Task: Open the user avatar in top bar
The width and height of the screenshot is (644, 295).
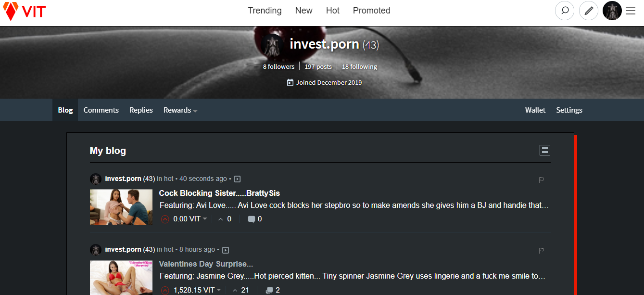Action: 612,11
